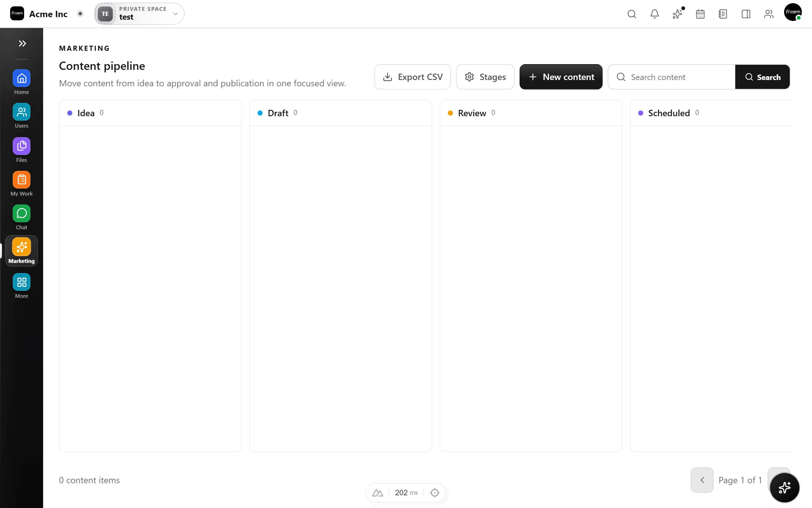Open notifications bell
Viewport: 812px width, 508px height.
point(654,14)
